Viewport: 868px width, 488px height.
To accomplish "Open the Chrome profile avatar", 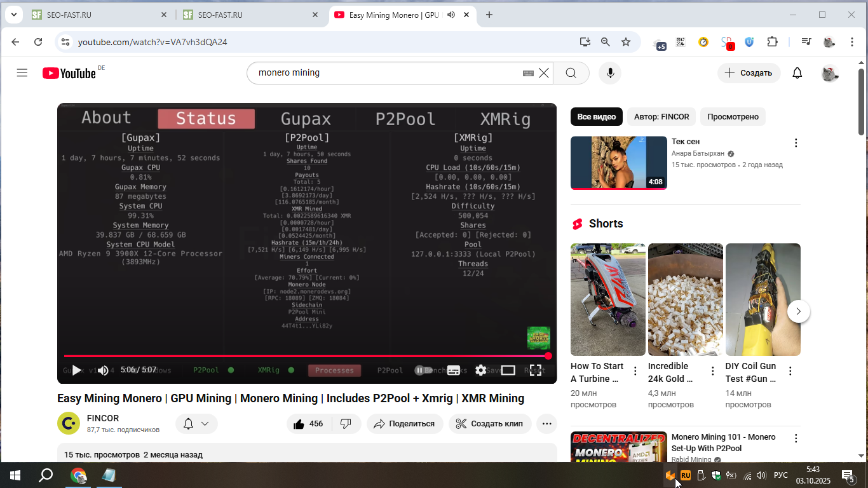I will (x=829, y=42).
